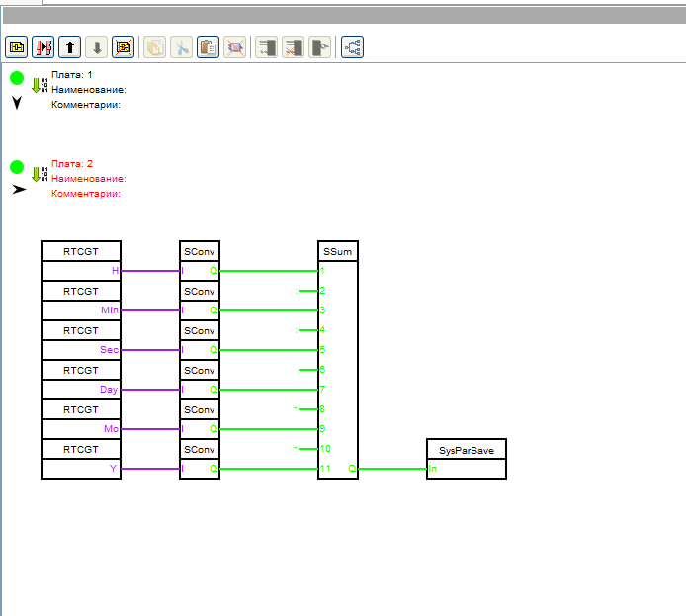The height and width of the screenshot is (616, 686).
Task: Select the red 'Плата: 2' label
Action: (x=72, y=163)
